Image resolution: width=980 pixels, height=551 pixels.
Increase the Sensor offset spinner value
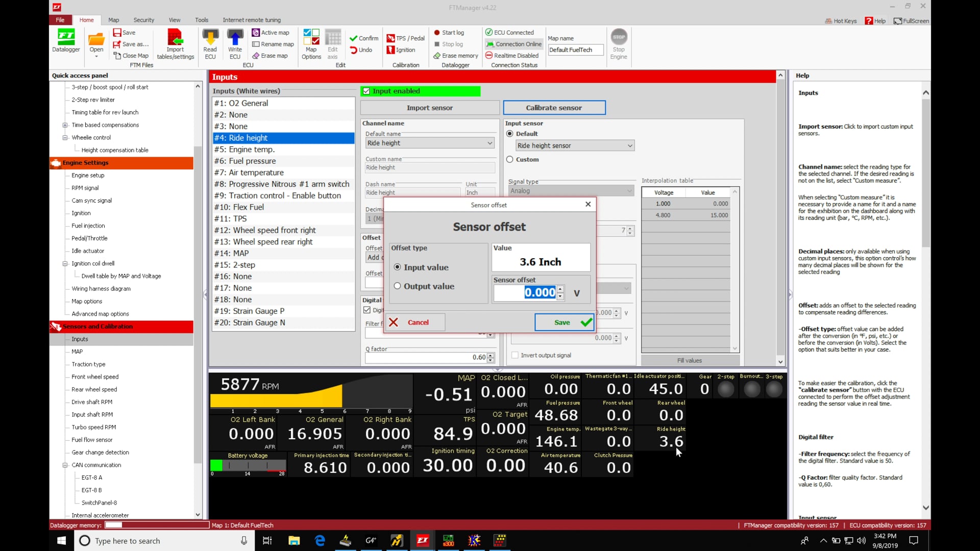click(x=560, y=289)
